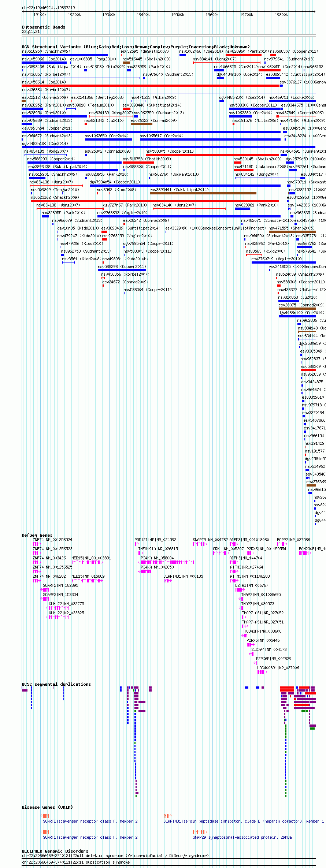Select gene BCRP2|NR_037566
Viewport: 326px width, 868px height.
[282, 544]
